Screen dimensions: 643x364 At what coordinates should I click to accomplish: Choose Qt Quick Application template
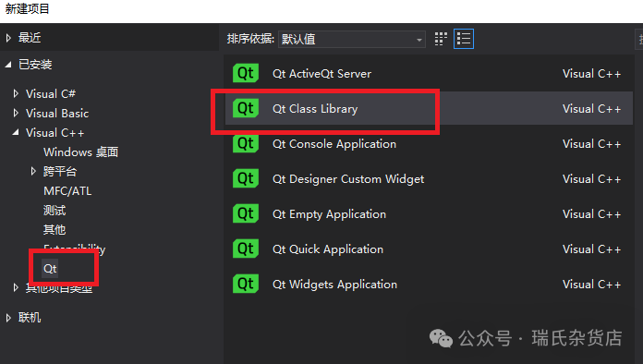429,249
